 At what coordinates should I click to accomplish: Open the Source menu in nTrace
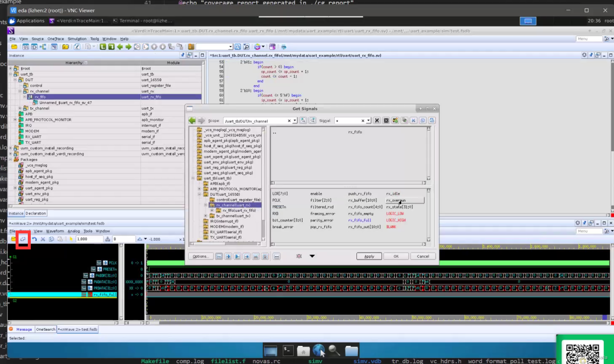pos(38,39)
